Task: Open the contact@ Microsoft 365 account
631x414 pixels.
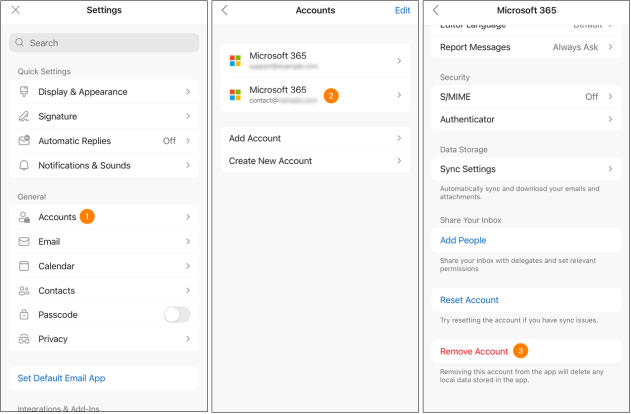Action: pyautogui.click(x=315, y=95)
